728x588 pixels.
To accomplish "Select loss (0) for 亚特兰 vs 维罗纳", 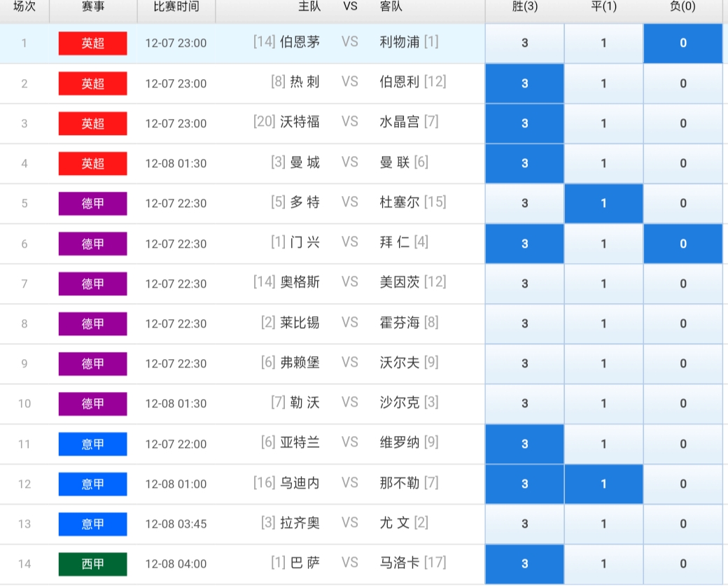I will tap(683, 444).
